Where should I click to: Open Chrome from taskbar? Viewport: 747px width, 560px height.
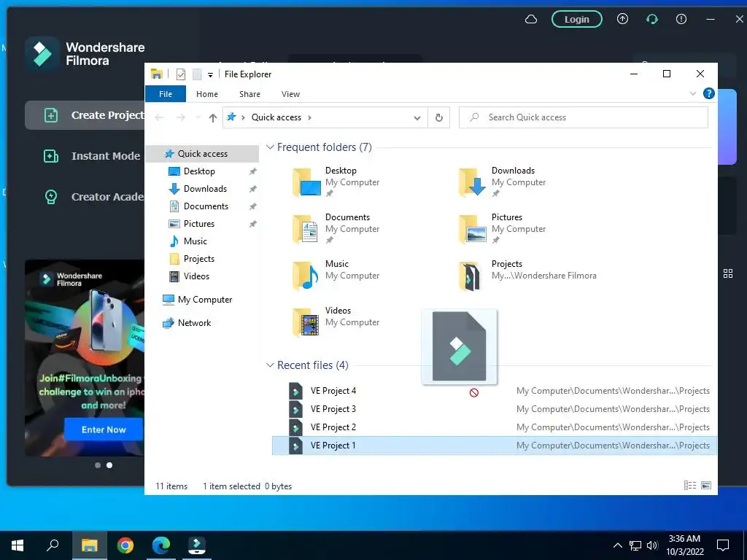point(125,545)
